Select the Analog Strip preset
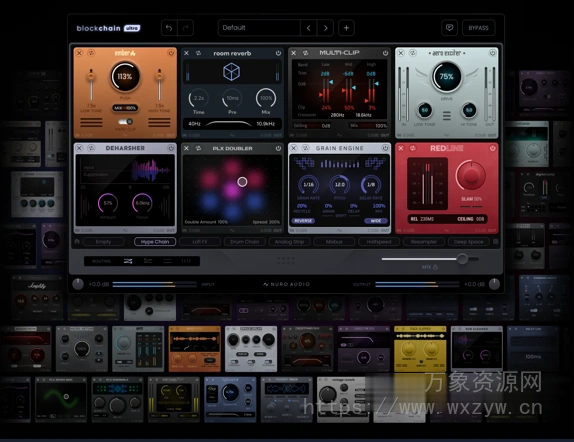 [x=289, y=242]
